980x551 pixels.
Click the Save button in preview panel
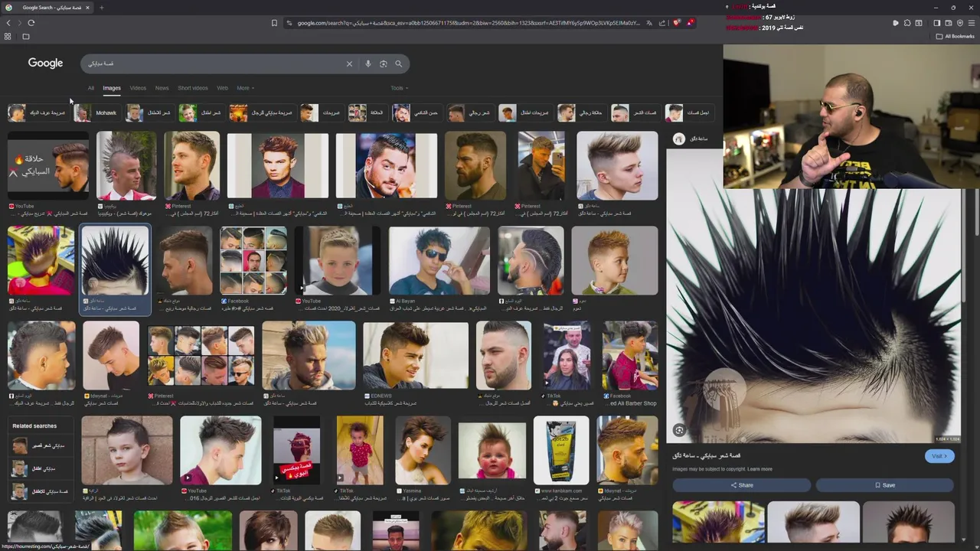(x=884, y=484)
